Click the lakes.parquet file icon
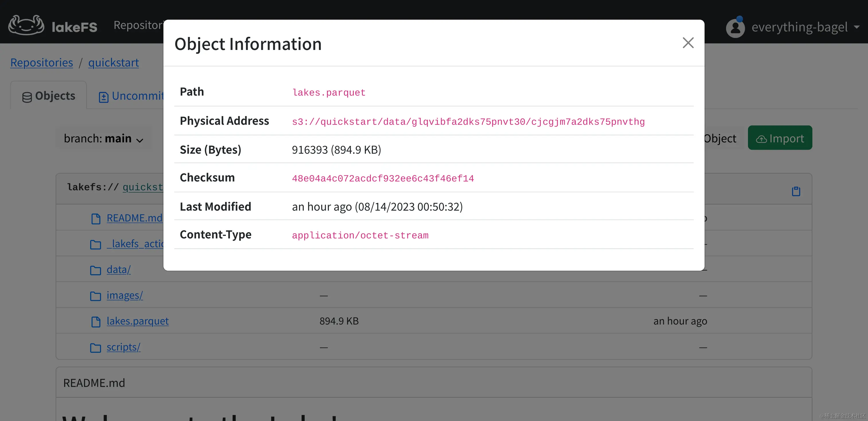 96,322
